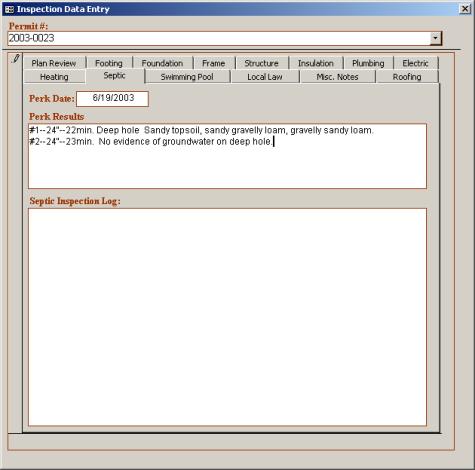Viewport: 475px width, 470px height.
Task: Switch to the Heating tab
Action: [x=54, y=77]
